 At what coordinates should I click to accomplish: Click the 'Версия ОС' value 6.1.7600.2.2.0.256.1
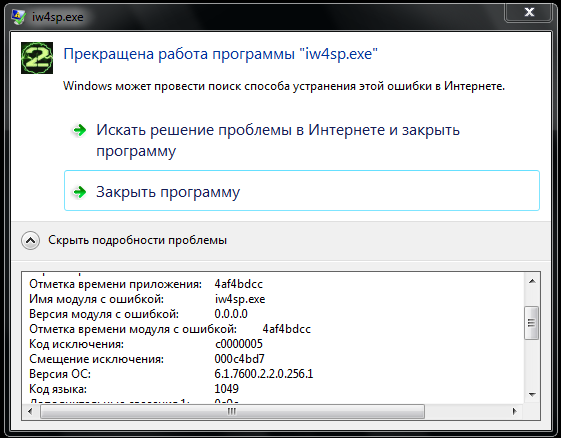[x=264, y=374]
